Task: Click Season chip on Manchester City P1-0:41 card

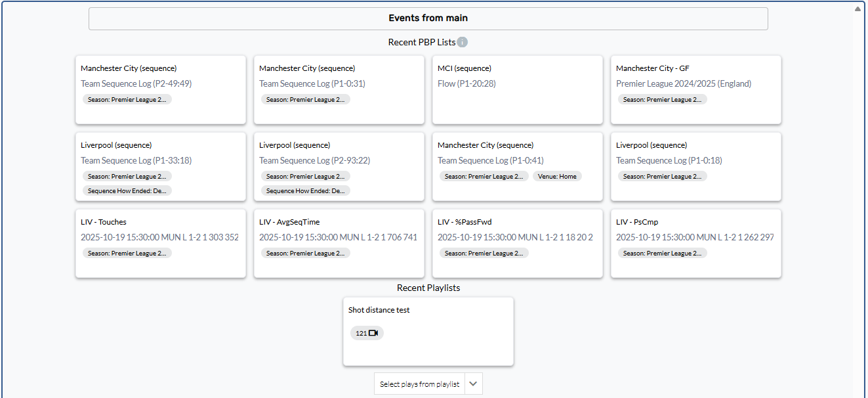Action: (x=484, y=176)
